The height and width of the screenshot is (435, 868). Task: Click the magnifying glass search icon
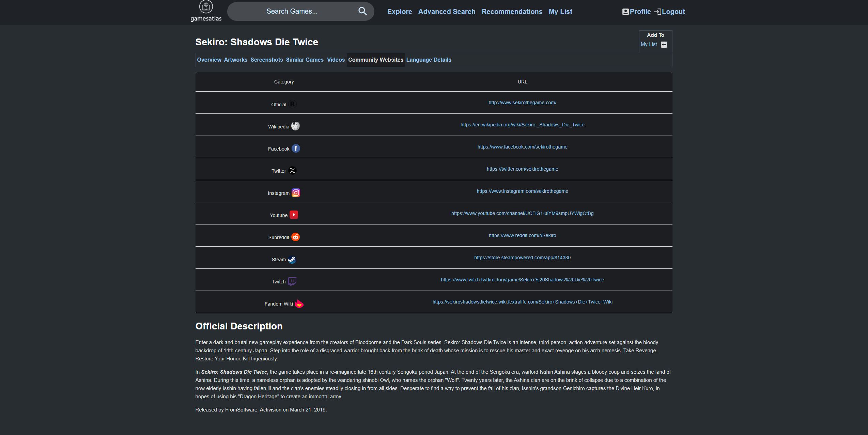[362, 11]
